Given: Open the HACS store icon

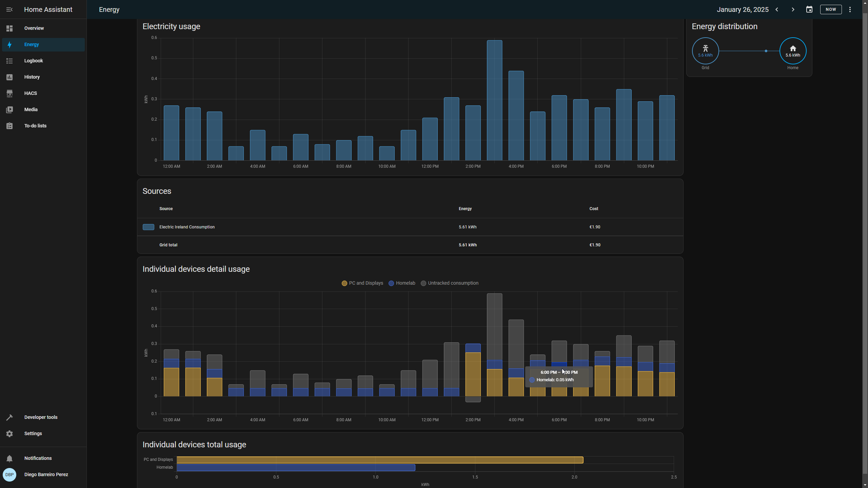Looking at the screenshot, I should [x=9, y=94].
